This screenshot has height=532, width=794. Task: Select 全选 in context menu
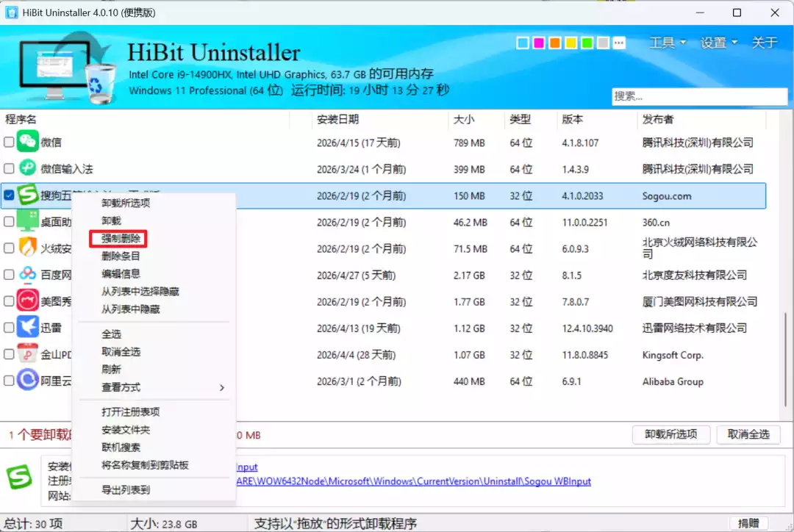pyautogui.click(x=111, y=334)
